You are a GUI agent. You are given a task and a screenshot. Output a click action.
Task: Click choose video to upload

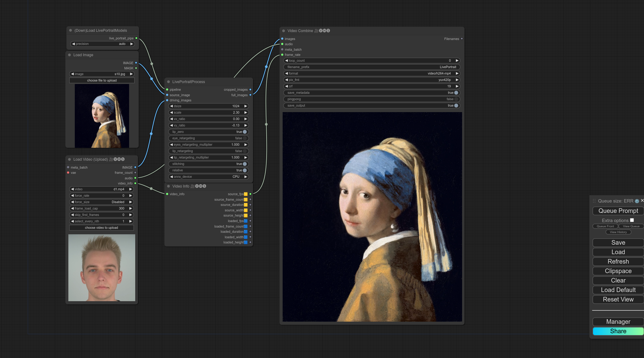(102, 228)
